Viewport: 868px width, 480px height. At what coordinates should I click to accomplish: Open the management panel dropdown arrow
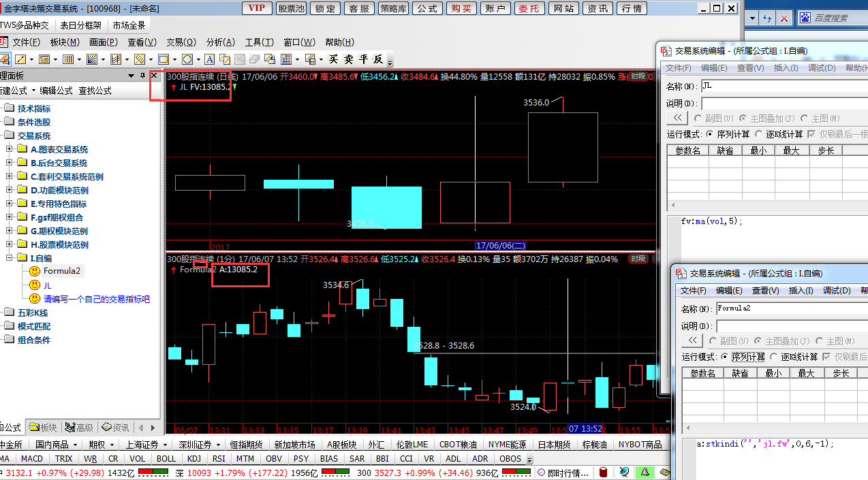point(130,76)
